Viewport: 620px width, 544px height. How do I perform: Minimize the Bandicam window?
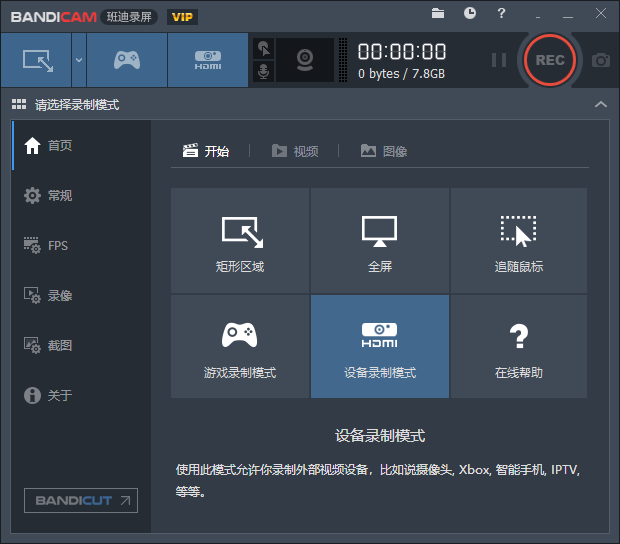pos(568,17)
